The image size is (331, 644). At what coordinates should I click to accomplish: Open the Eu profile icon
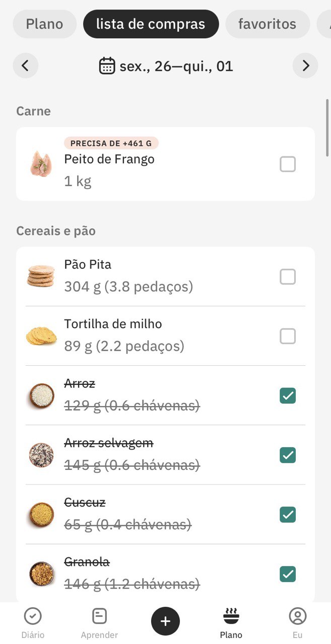[298, 616]
